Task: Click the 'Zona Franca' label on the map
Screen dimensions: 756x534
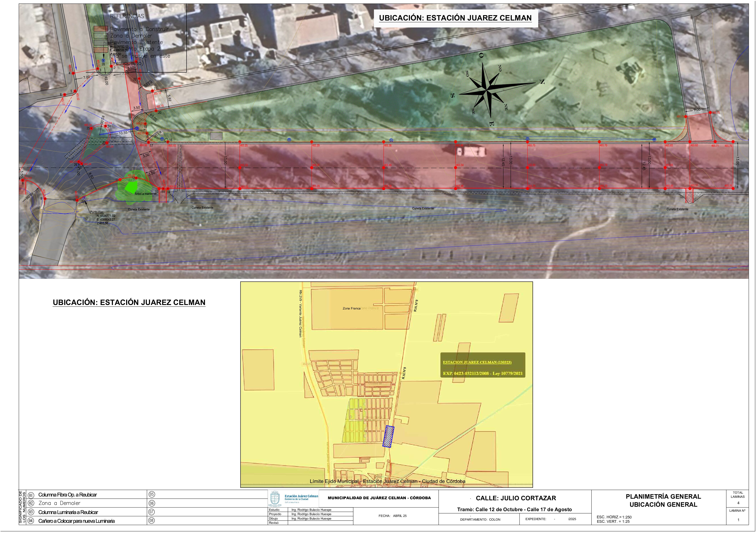Action: (x=351, y=309)
